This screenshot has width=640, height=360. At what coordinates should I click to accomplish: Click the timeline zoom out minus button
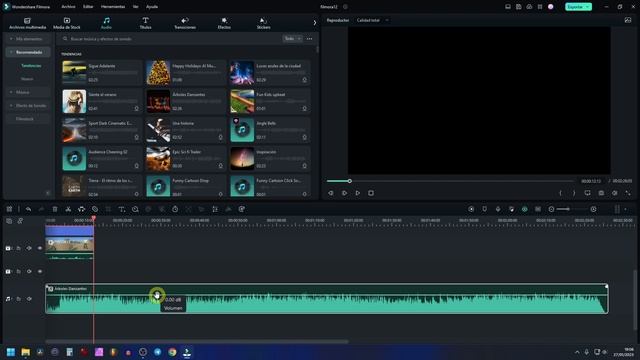click(x=551, y=209)
